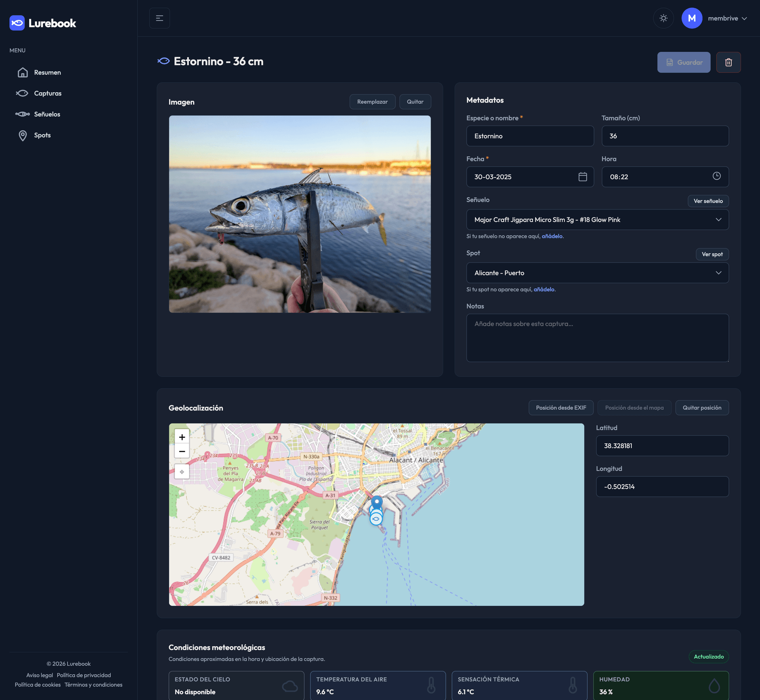The width and height of the screenshot is (760, 700).
Task: Collapse the sidebar with hamburger icon
Action: coord(160,18)
